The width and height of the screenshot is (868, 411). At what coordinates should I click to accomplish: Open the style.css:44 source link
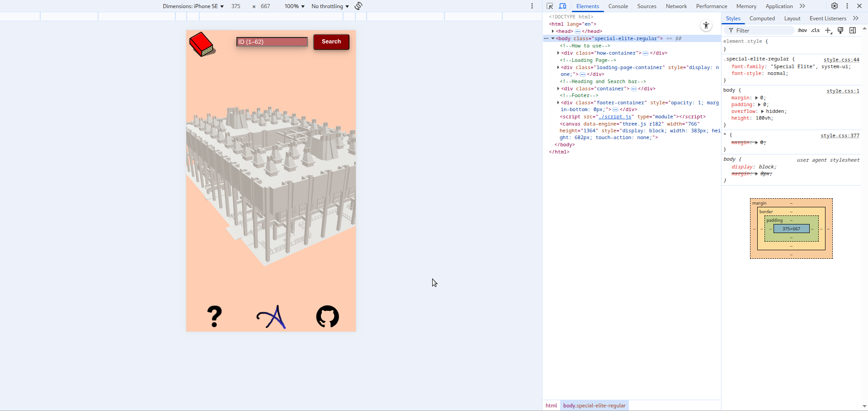click(841, 60)
